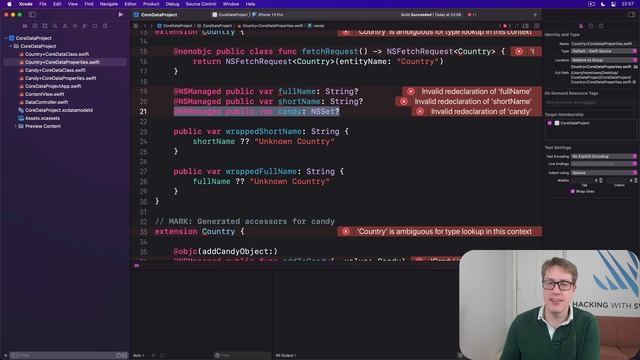Viewport: 640px width, 360px height.
Task: Open the File menu
Action: 42,4
